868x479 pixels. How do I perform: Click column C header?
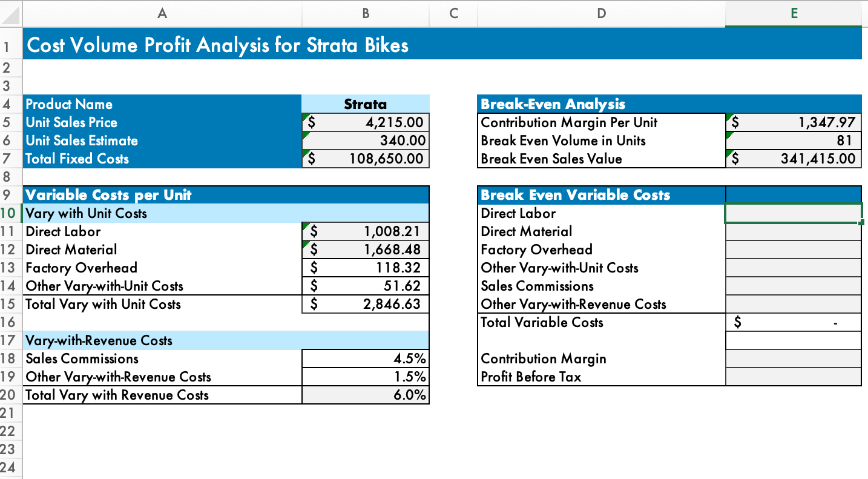click(453, 13)
